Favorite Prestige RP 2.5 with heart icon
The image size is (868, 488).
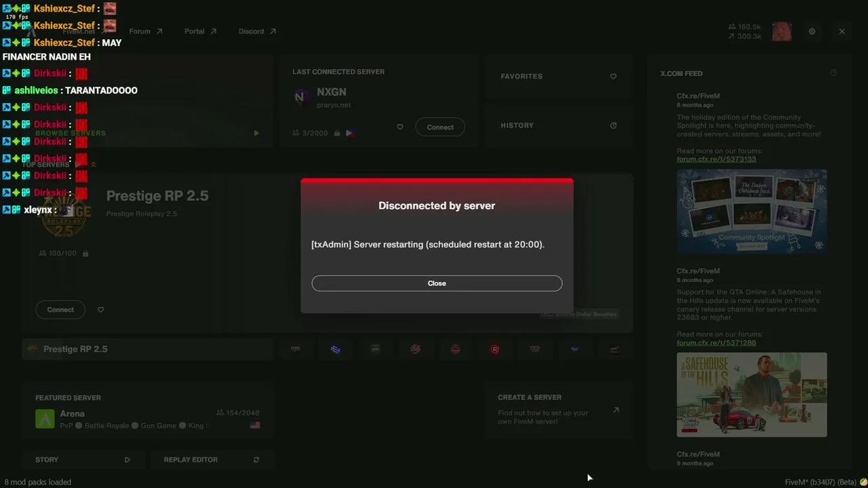(100, 310)
